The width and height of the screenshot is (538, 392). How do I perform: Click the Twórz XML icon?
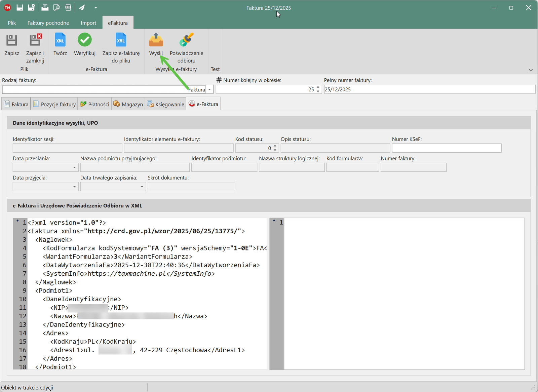(60, 40)
